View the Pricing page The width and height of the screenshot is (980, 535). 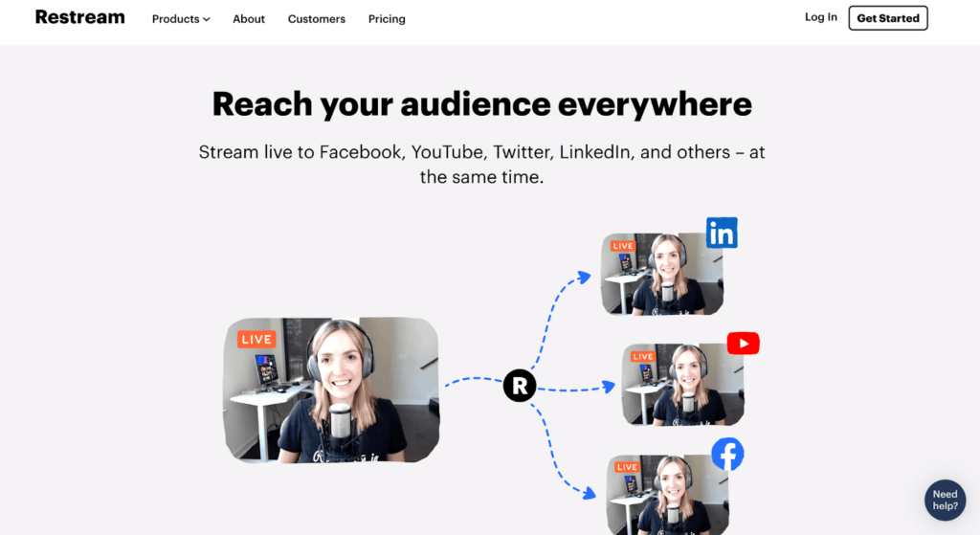pos(387,19)
